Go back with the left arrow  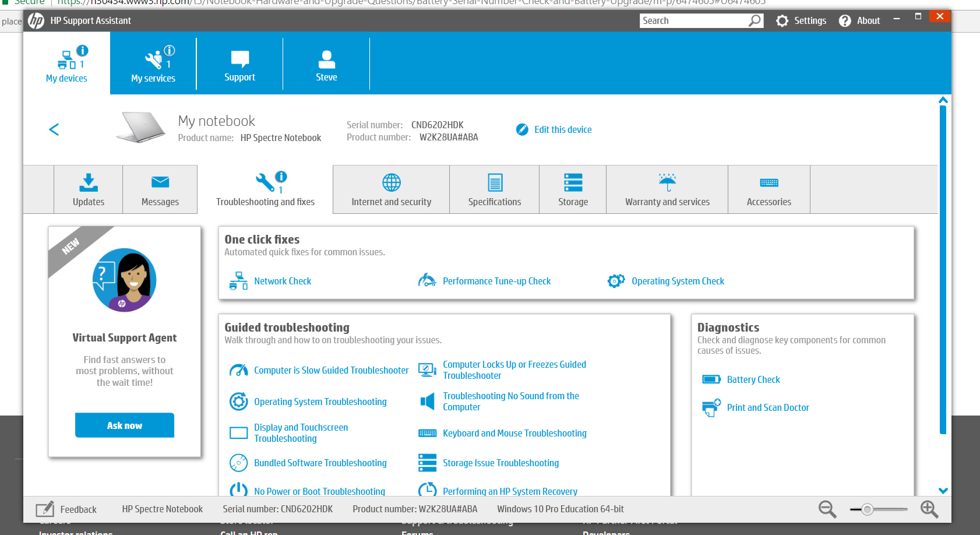click(54, 129)
